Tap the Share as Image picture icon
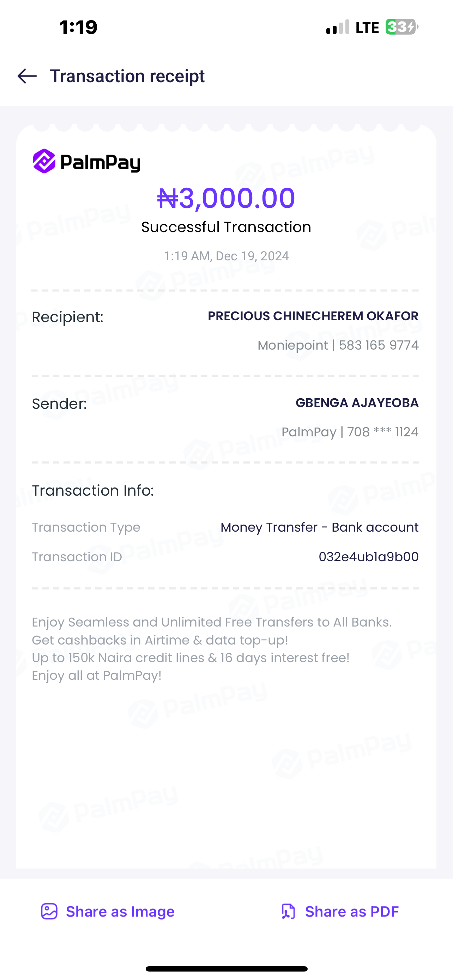 [x=49, y=911]
